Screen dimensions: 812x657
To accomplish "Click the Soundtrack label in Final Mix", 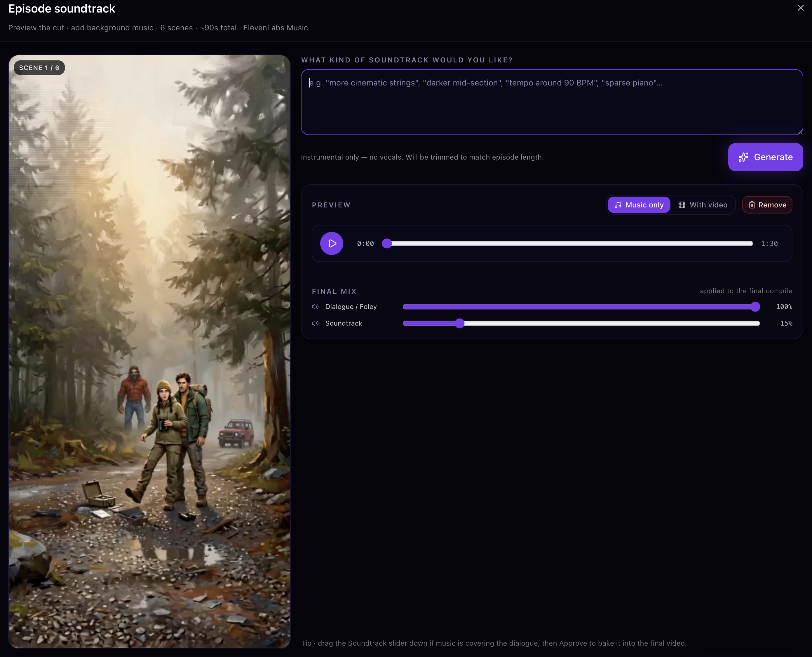I will coord(344,323).
